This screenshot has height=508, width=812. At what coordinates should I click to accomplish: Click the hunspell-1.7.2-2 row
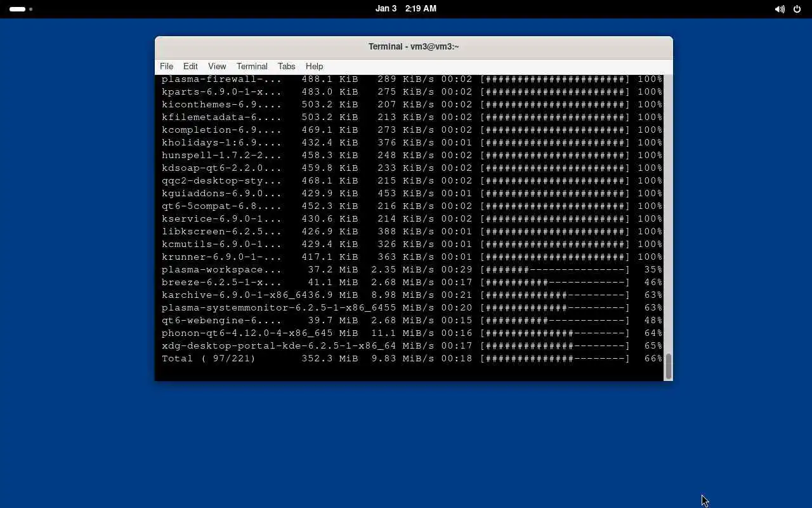point(412,156)
